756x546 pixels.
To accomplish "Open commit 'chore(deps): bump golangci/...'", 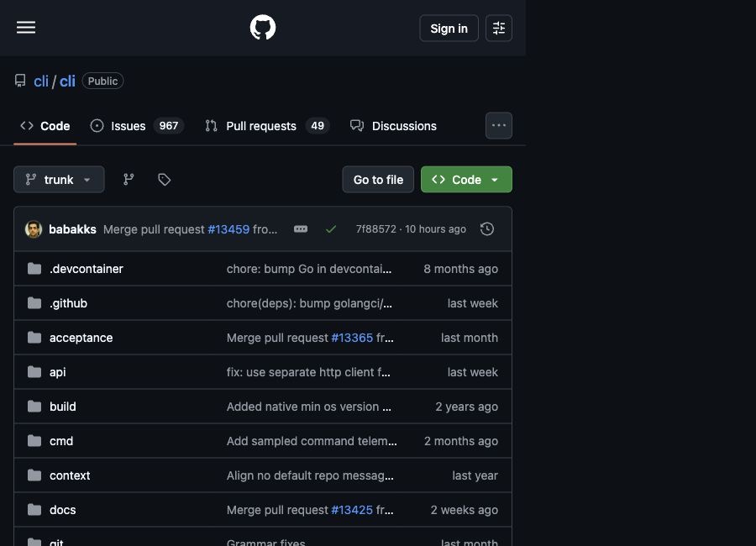I will (x=309, y=303).
